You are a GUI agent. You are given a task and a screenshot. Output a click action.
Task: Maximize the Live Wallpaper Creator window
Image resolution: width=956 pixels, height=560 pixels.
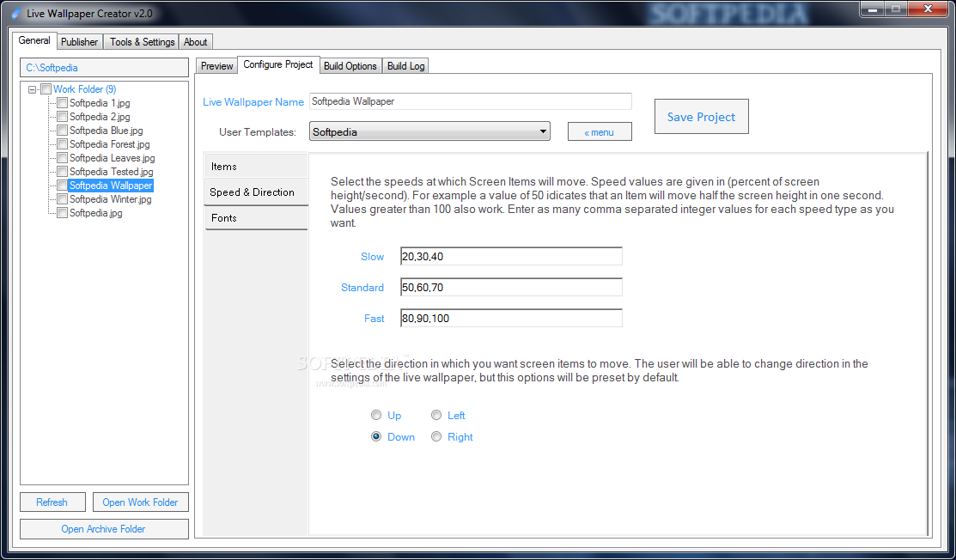(896, 9)
